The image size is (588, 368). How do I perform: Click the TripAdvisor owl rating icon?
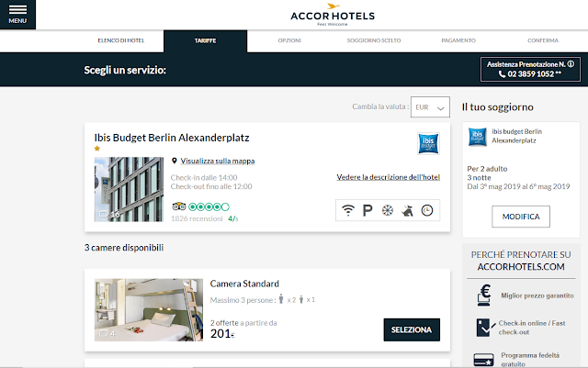click(x=179, y=206)
